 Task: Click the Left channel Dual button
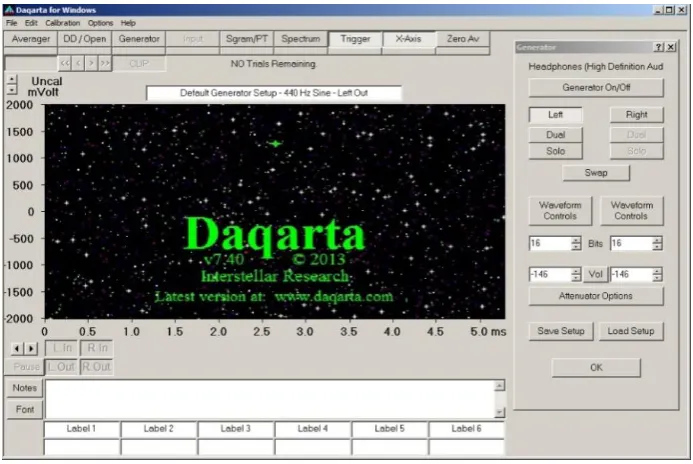click(x=556, y=135)
